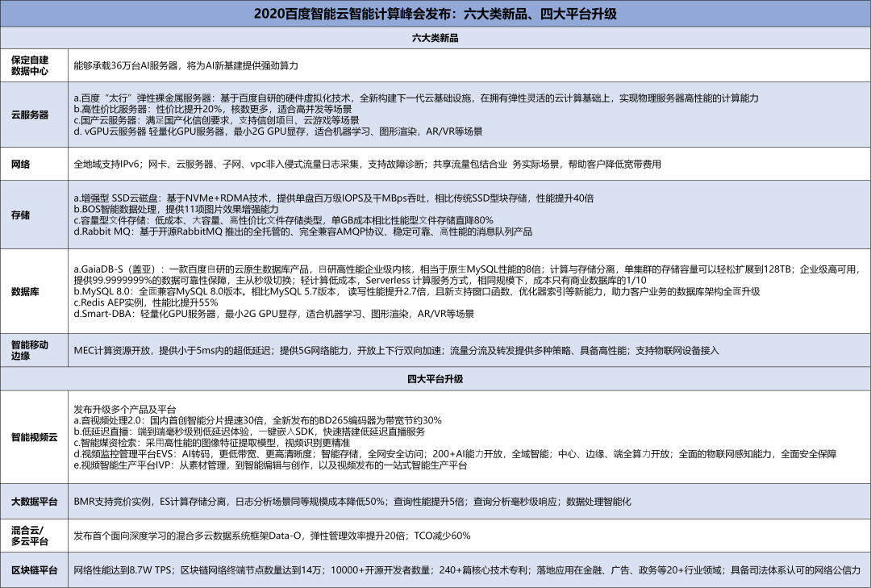
Task: Click the line "b.BOS智能数据处理，提供11项图片效果增强能力"
Action: pyautogui.click(x=176, y=209)
